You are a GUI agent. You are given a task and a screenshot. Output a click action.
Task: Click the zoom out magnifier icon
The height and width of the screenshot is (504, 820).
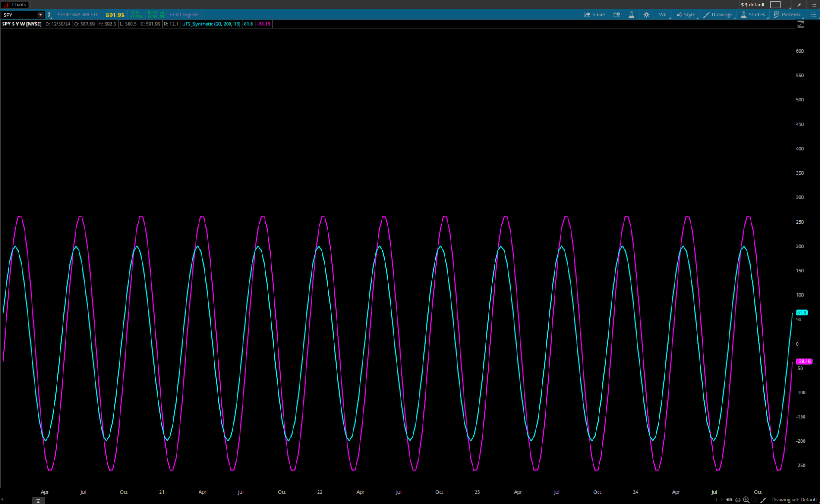tap(754, 500)
